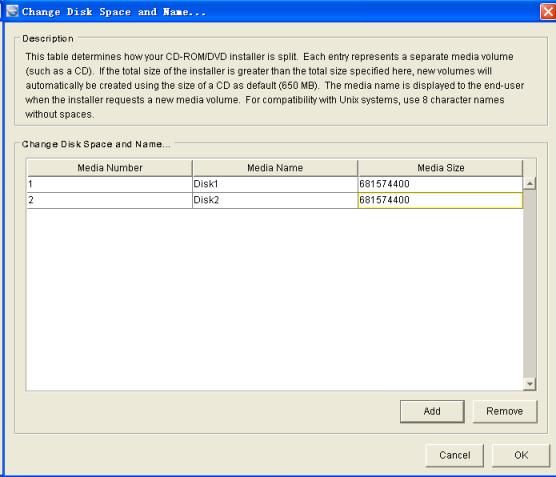Cancel the disk space dialog
This screenshot has height=477, width=556.
click(454, 455)
